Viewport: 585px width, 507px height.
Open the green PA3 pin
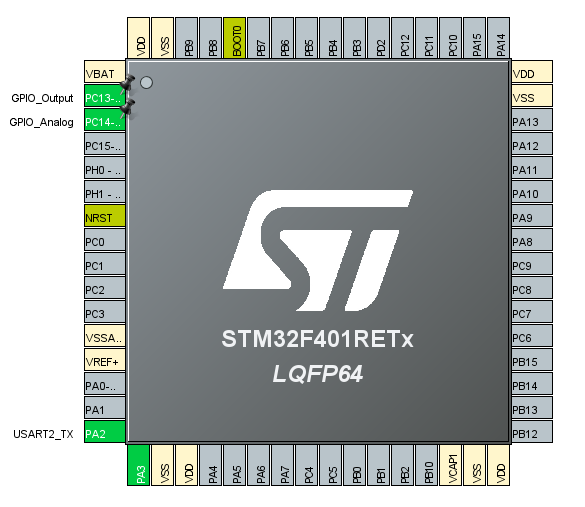138,465
